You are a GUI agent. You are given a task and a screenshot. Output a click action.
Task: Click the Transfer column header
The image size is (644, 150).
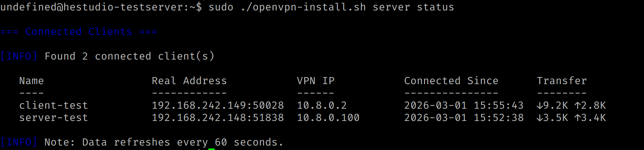[562, 81]
